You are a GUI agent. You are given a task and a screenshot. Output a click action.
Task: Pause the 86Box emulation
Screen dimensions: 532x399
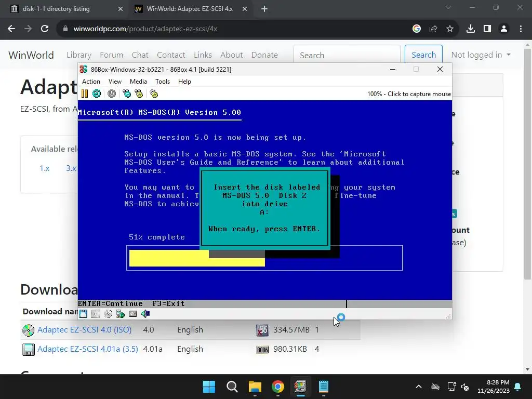click(85, 94)
